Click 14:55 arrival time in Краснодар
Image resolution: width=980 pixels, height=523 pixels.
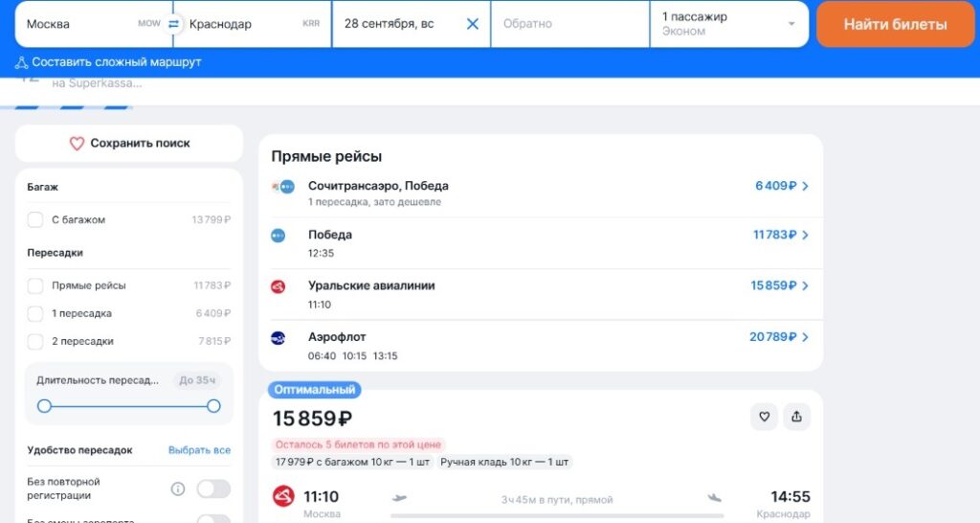pyautogui.click(x=790, y=497)
